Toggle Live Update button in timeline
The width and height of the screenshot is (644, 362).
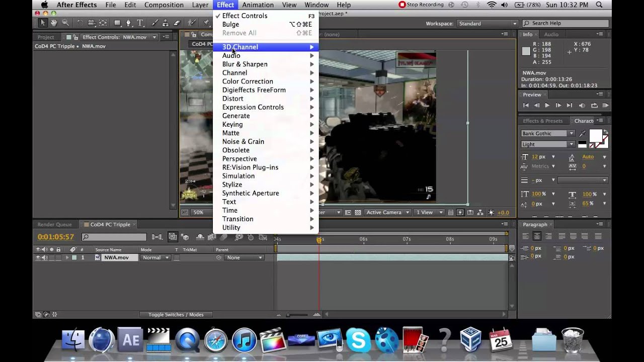172,237
